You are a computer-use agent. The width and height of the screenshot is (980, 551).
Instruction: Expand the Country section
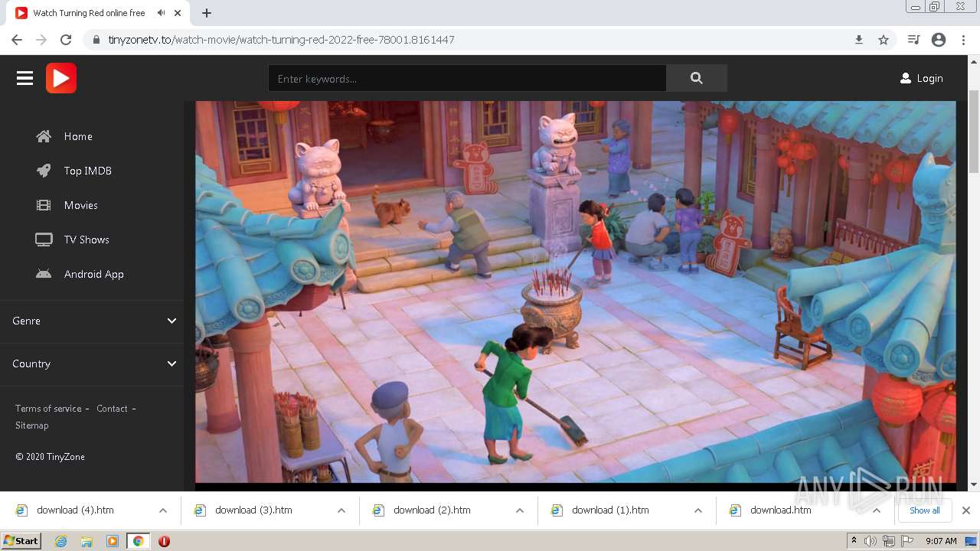92,364
